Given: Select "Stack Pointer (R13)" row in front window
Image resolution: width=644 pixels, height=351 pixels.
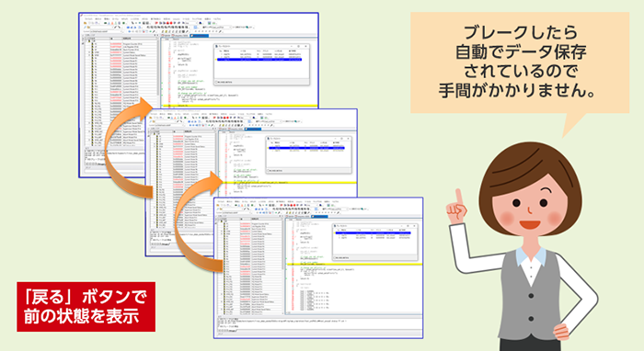Looking at the screenshot, I should [249, 229].
